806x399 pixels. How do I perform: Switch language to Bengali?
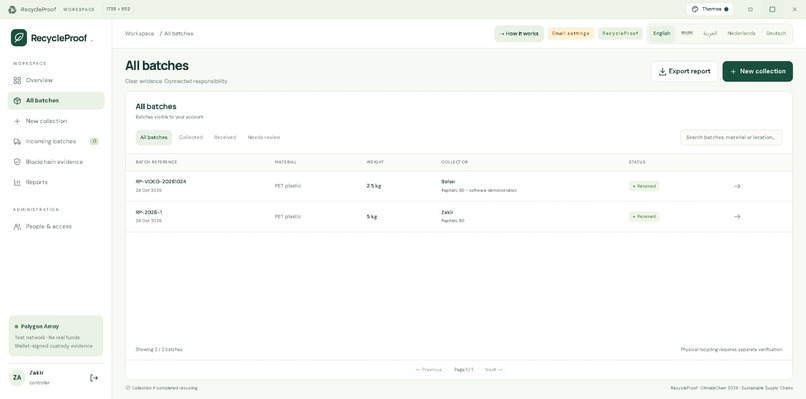[687, 33]
